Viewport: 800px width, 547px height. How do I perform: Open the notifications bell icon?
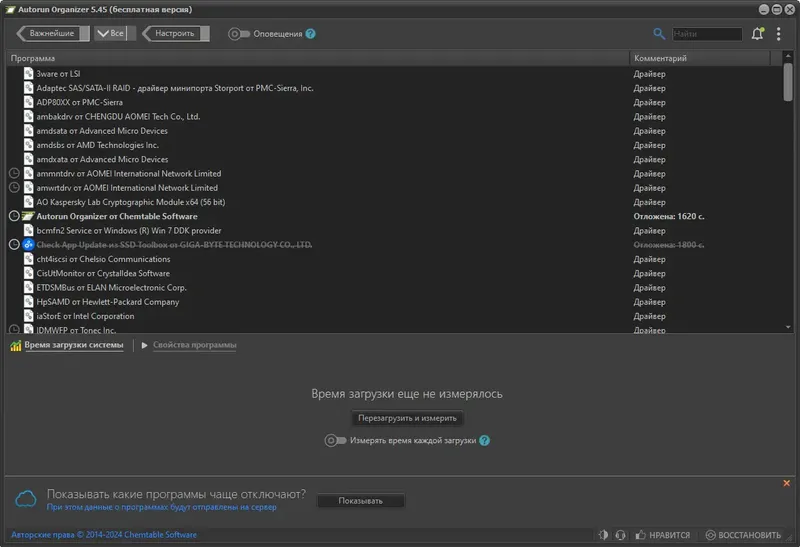[758, 34]
